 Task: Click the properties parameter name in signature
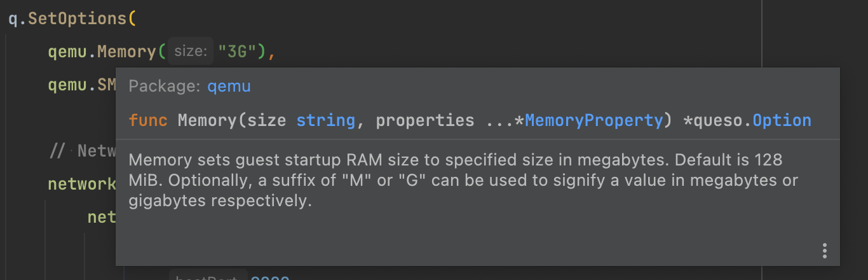click(425, 120)
